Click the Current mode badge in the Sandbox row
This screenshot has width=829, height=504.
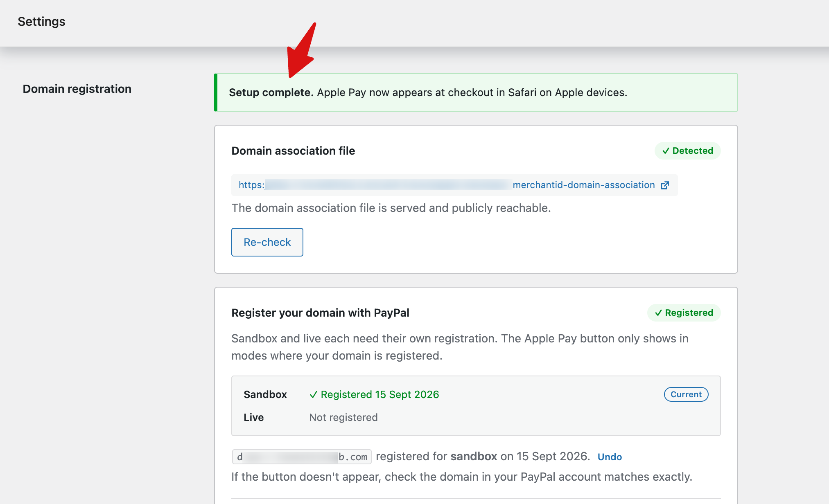686,394
